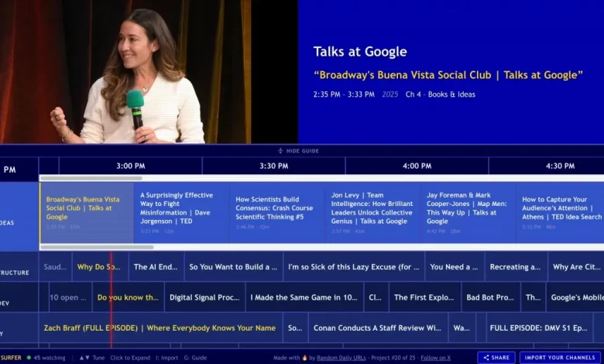
Task: Open the Random Daily URLs link
Action: (x=341, y=358)
